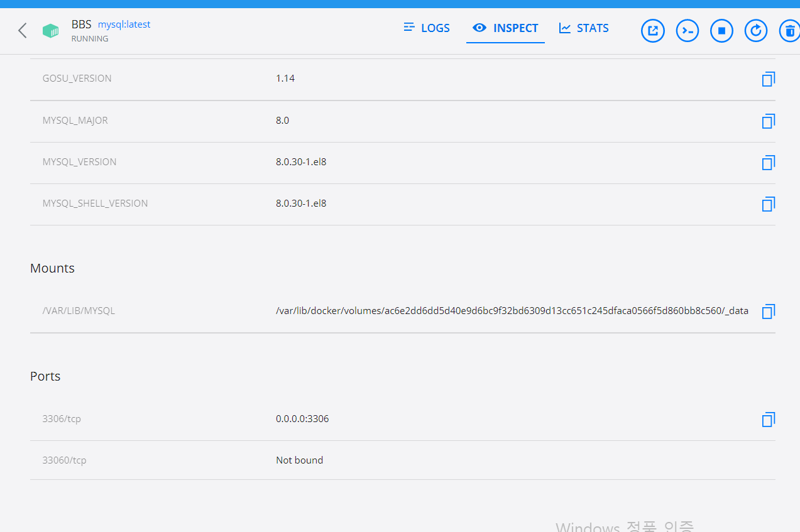Click the 0.0.0.0:3306 port binding

(302, 418)
